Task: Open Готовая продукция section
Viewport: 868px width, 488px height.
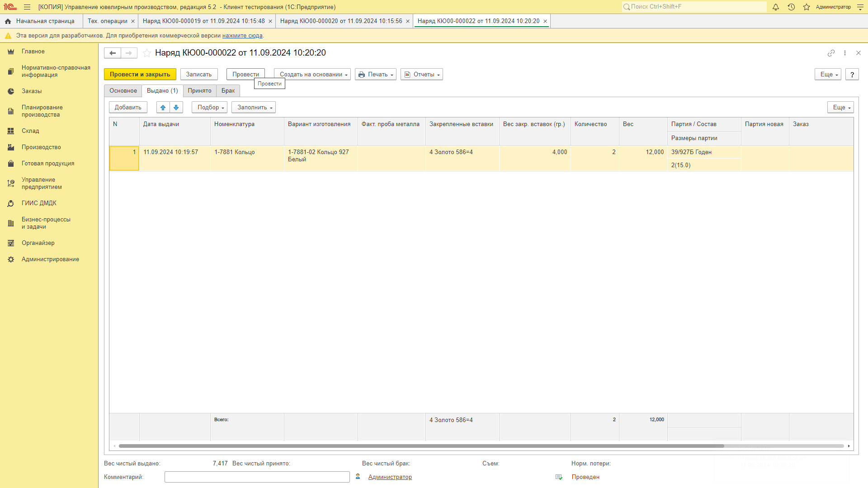Action: [x=49, y=164]
